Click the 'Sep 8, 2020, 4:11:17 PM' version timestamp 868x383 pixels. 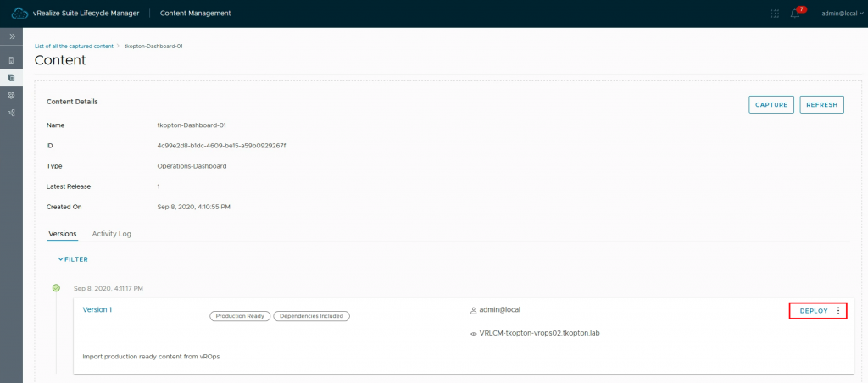tap(108, 288)
